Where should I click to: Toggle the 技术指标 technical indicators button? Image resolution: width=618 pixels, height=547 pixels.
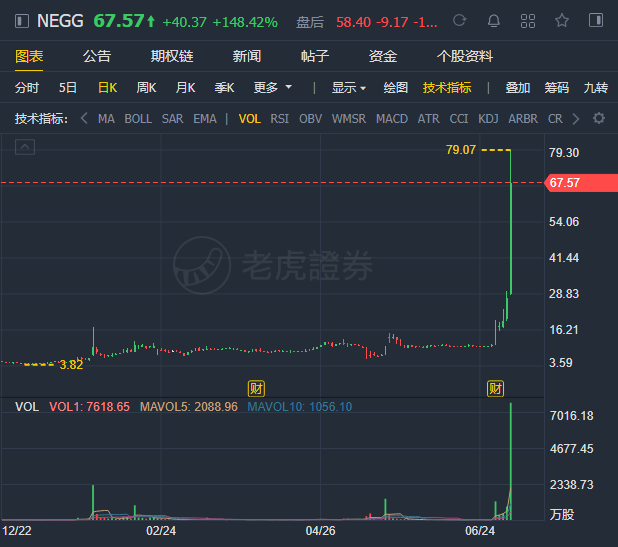tap(447, 87)
